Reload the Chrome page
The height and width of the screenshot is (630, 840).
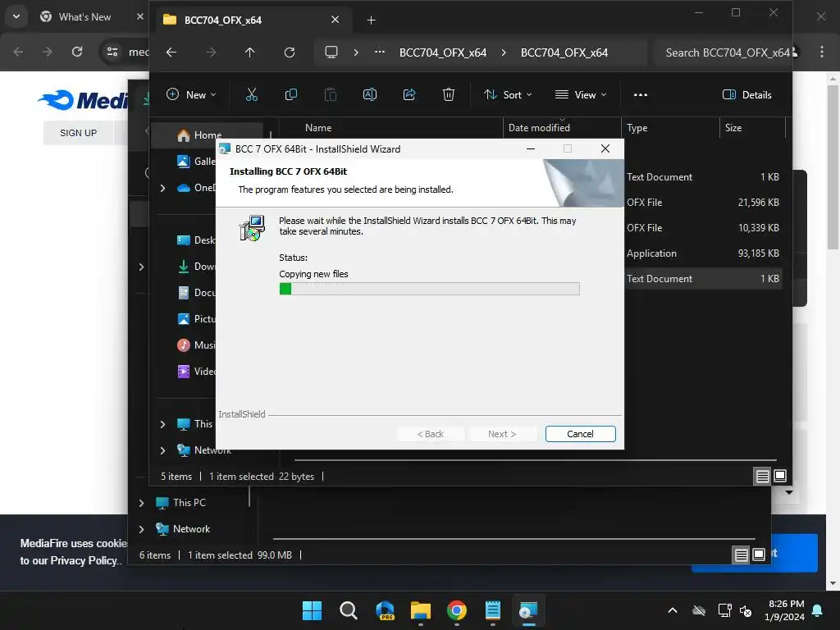(x=77, y=52)
